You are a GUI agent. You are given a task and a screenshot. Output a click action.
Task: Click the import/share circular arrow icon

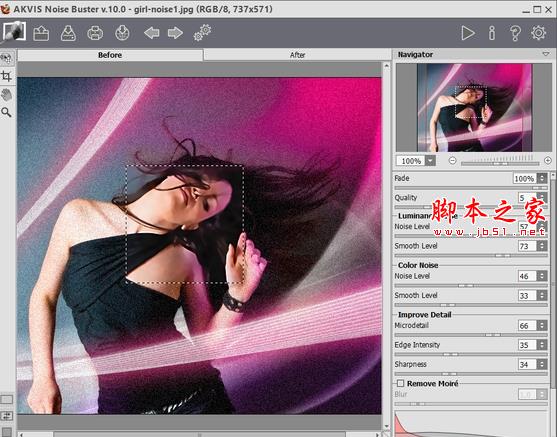(122, 33)
